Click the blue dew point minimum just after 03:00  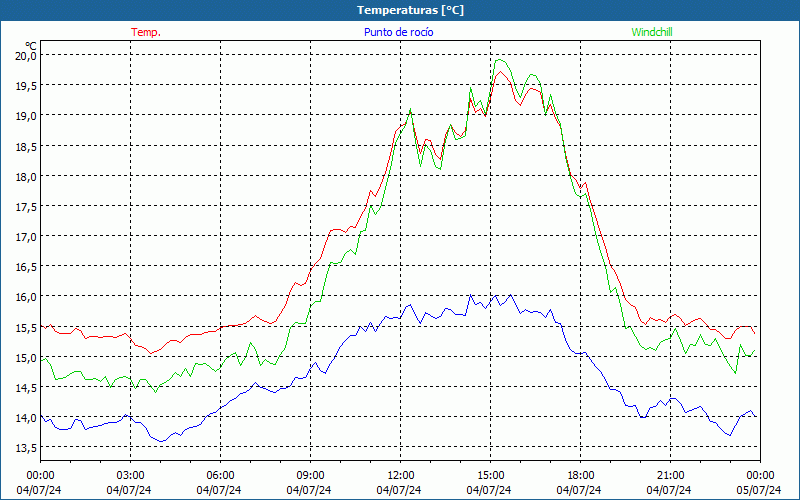point(162,441)
